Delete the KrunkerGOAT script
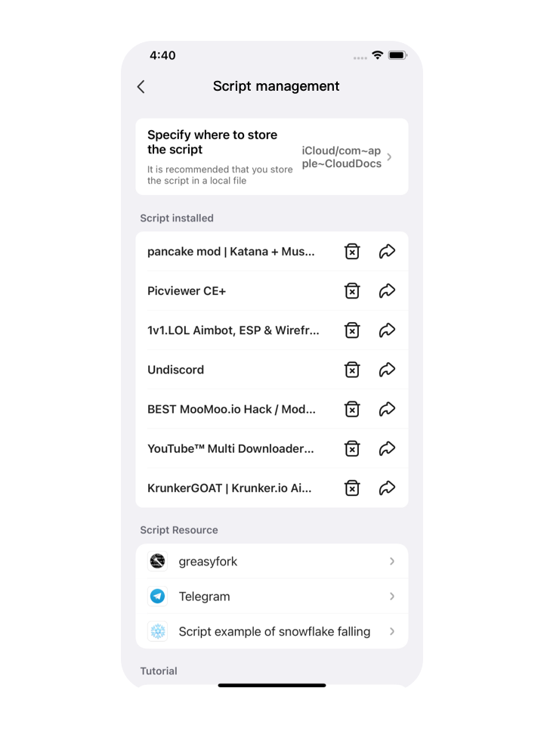 coord(352,488)
